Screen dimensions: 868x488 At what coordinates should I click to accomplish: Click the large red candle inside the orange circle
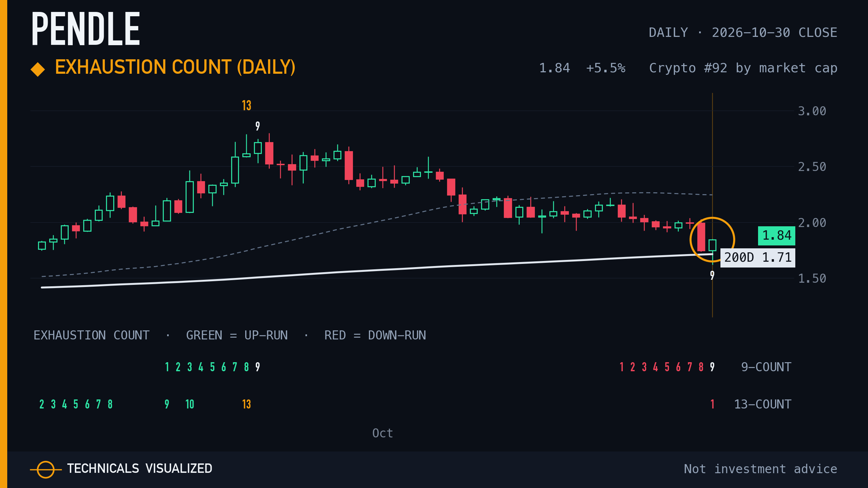pyautogui.click(x=701, y=237)
